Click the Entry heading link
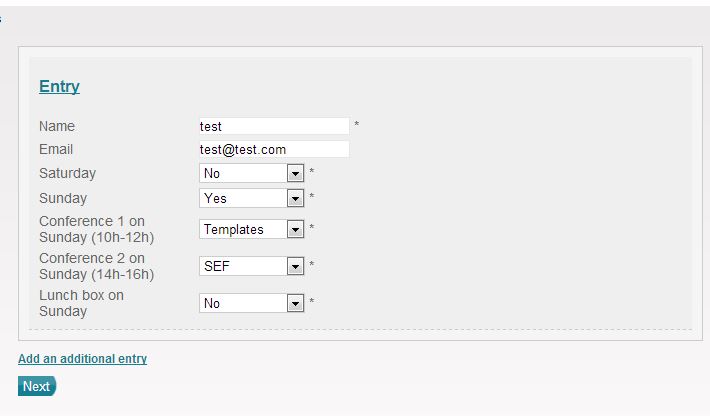 pyautogui.click(x=59, y=87)
